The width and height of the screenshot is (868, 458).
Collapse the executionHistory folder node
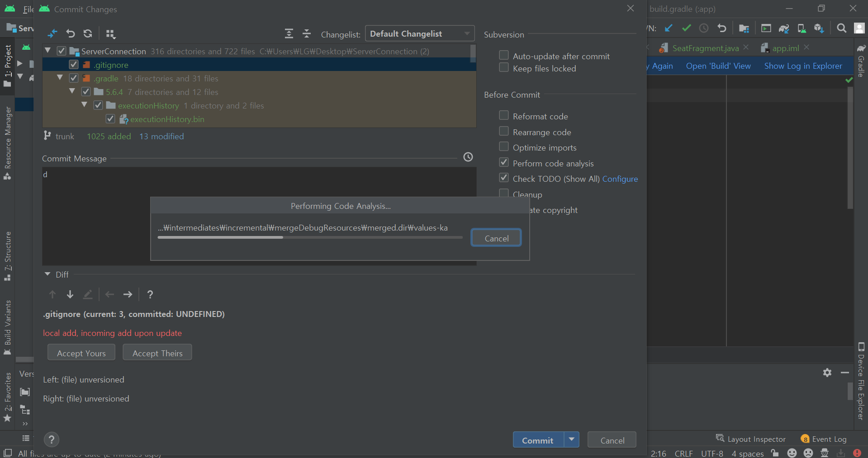[85, 105]
